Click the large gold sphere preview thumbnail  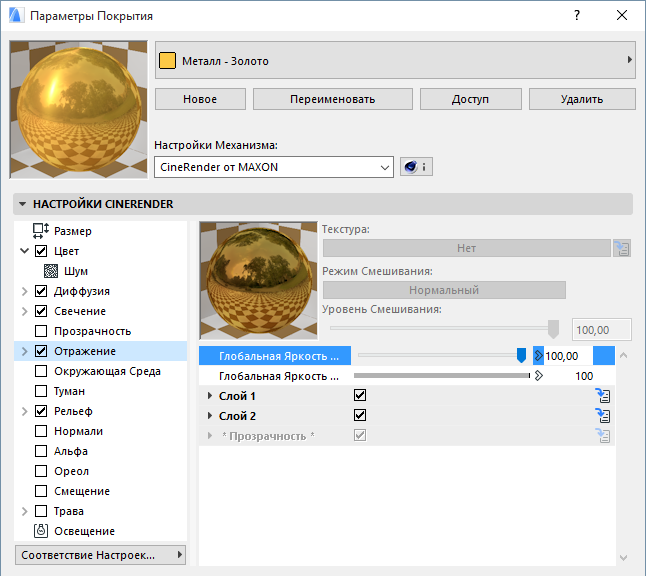[x=78, y=110]
